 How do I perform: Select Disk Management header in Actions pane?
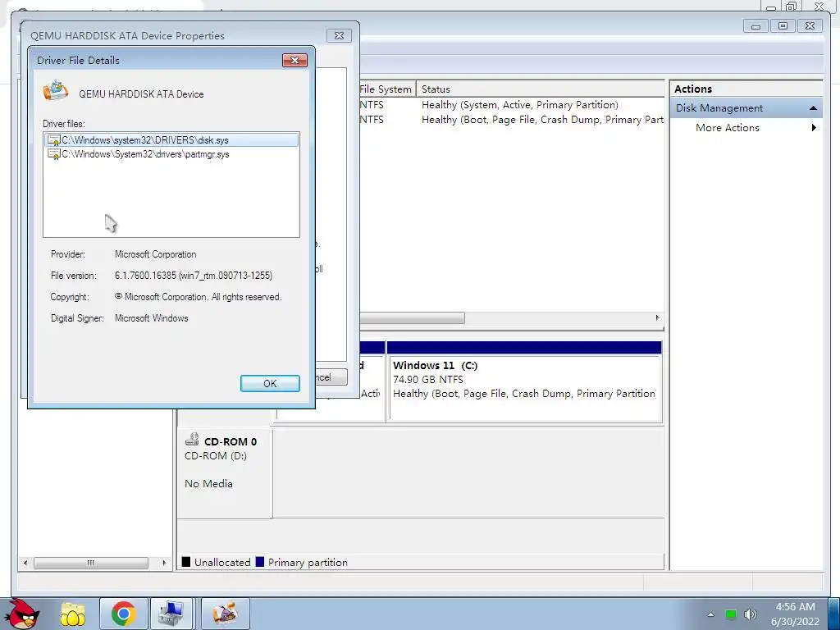(746, 108)
